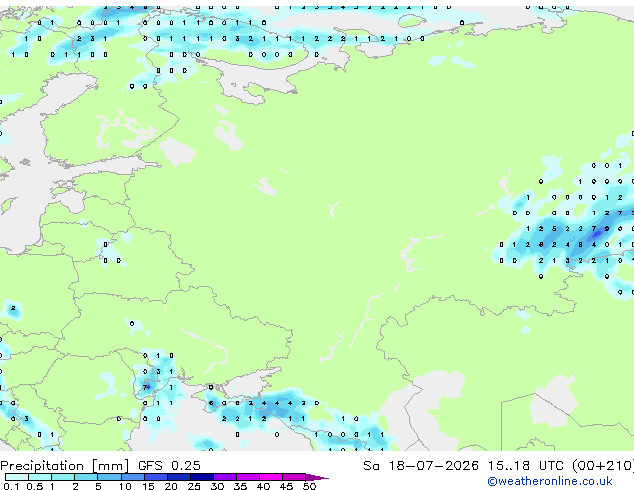
Task: Click the "(00+210)" forecast offset text
Action: click(x=603, y=466)
